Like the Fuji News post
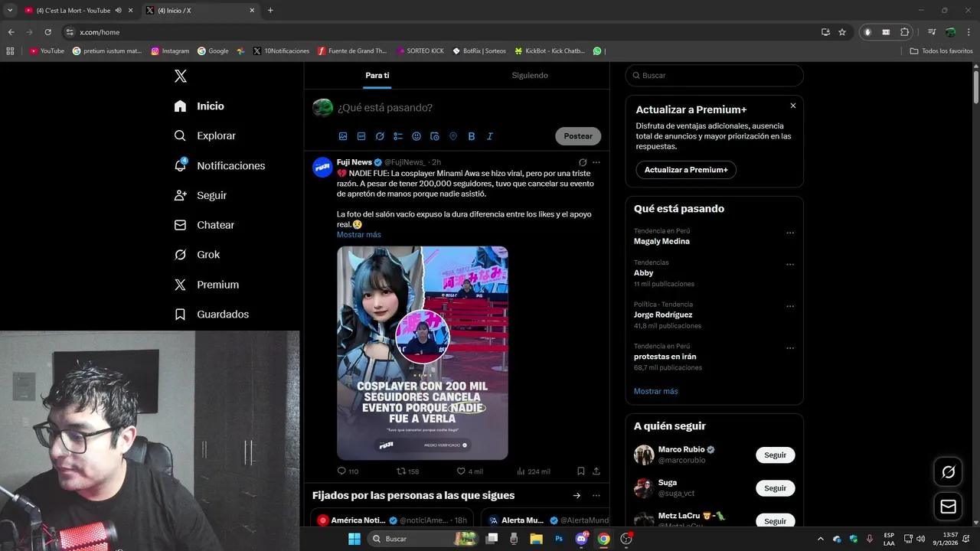This screenshot has height=551, width=980. (469, 471)
